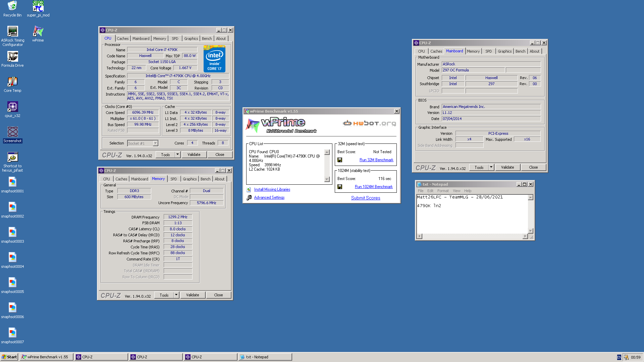Viewport: 644px width, 362px height.
Task: Click Run 32M Benchmark link
Action: [x=376, y=160]
